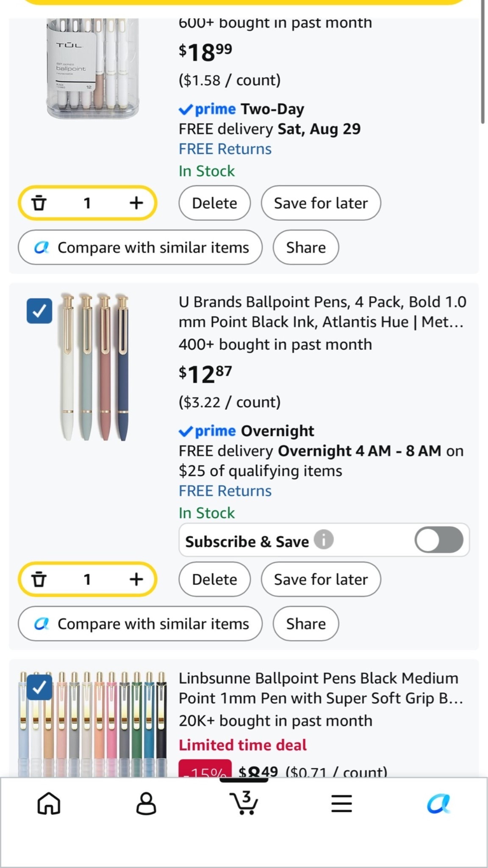Open the cart icon showing 3 items
Image resolution: width=488 pixels, height=868 pixels.
pos(244,802)
